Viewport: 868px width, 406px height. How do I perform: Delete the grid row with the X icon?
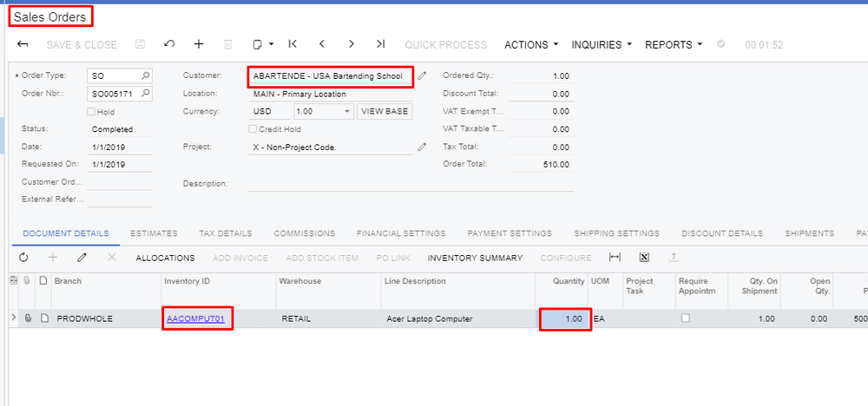point(111,258)
